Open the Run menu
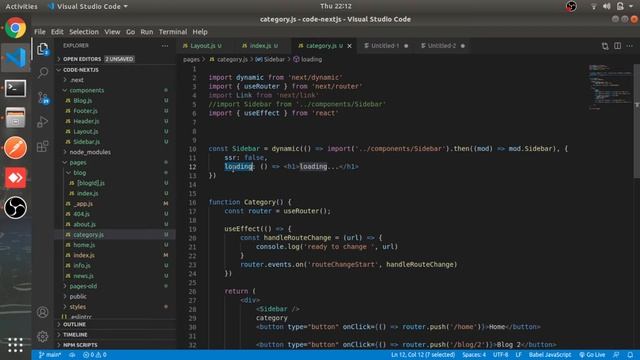The width and height of the screenshot is (640, 360). (x=147, y=32)
